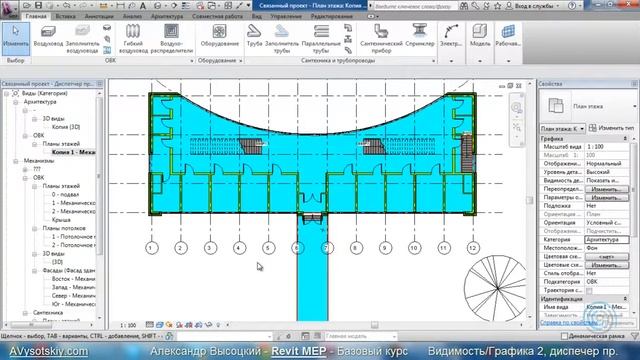Choose the Сантехнический прибор plumbing fixture tool
The height and width of the screenshot is (360, 640).
(381, 39)
